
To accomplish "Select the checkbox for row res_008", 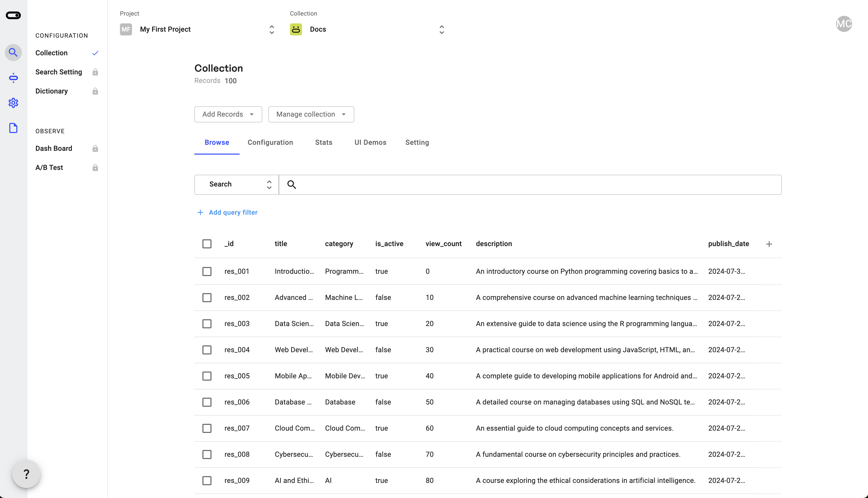I will pos(207,455).
